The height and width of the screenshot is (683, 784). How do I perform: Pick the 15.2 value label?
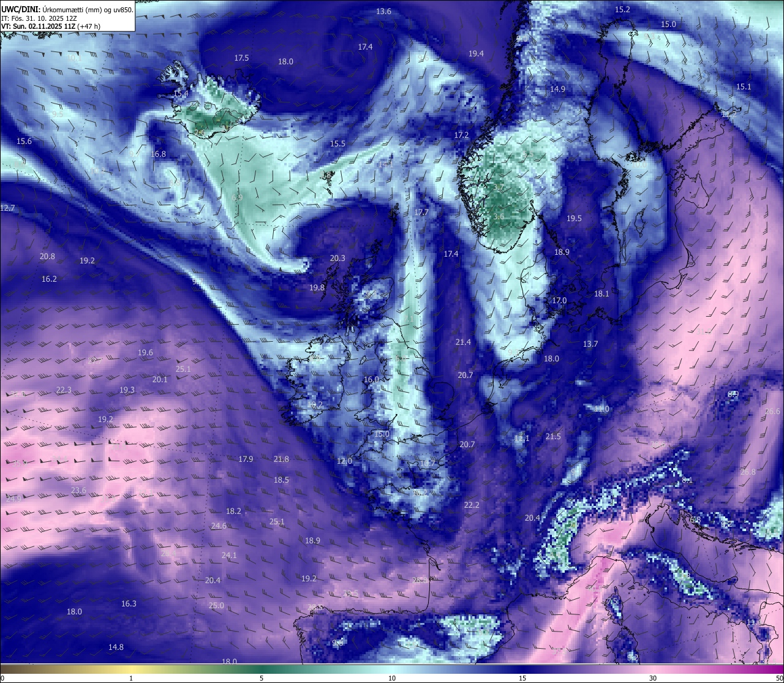coord(622,10)
